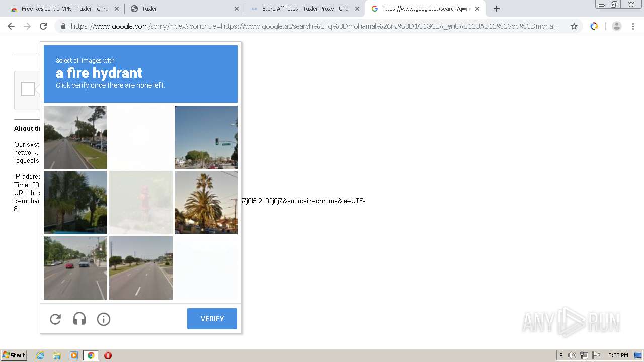View site information padlock icon
The image size is (644, 362).
63,26
